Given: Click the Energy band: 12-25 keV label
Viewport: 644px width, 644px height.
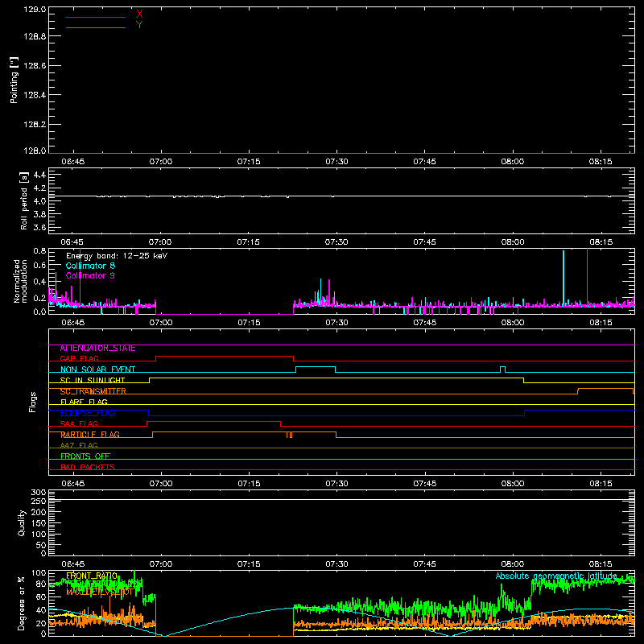Looking at the screenshot, I should coord(117,256).
